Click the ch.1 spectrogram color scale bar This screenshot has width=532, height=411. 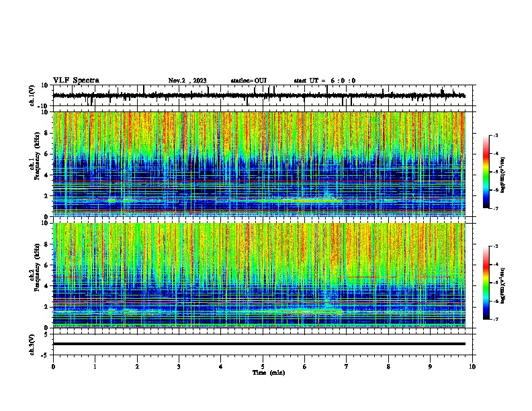click(x=486, y=172)
